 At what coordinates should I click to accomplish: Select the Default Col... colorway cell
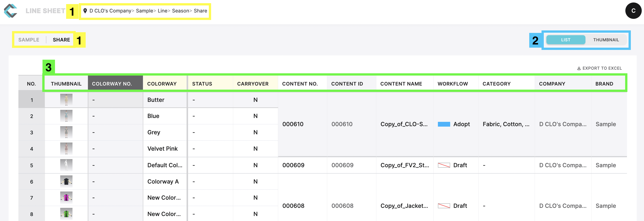point(165,165)
